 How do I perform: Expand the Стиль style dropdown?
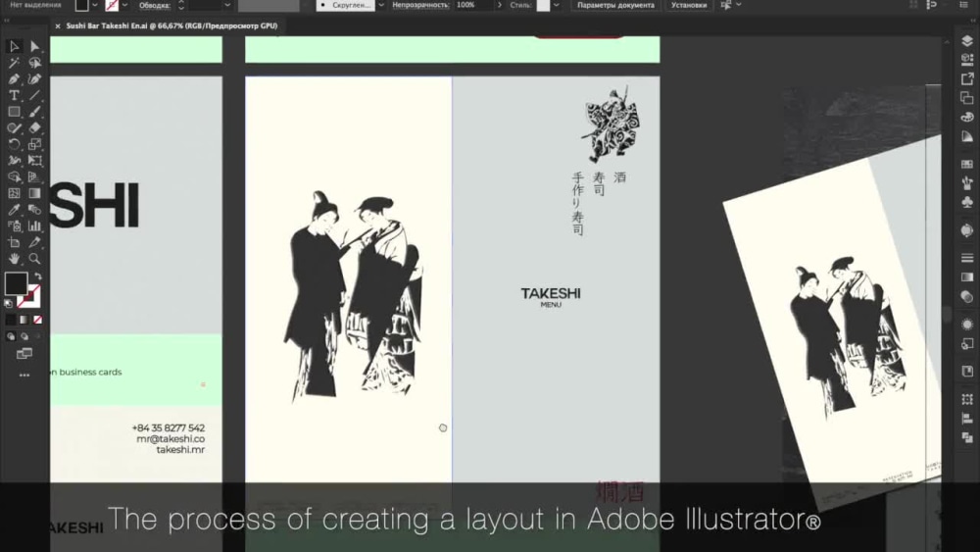click(x=559, y=5)
